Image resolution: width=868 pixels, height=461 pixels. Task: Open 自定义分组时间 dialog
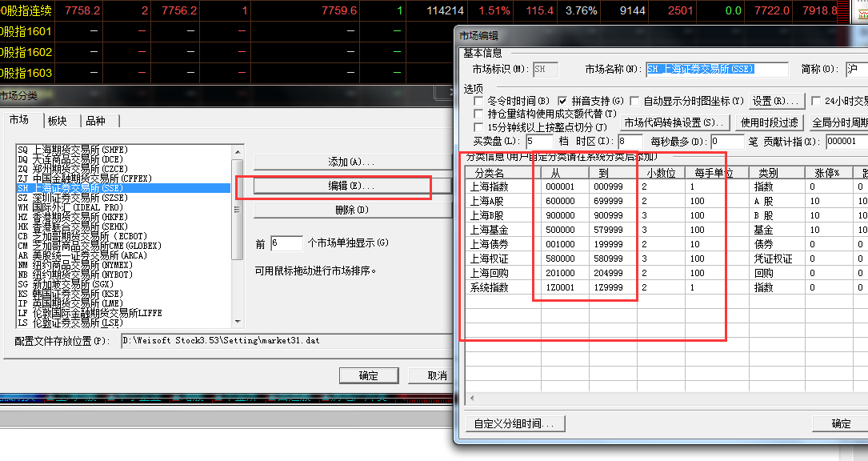(x=518, y=424)
